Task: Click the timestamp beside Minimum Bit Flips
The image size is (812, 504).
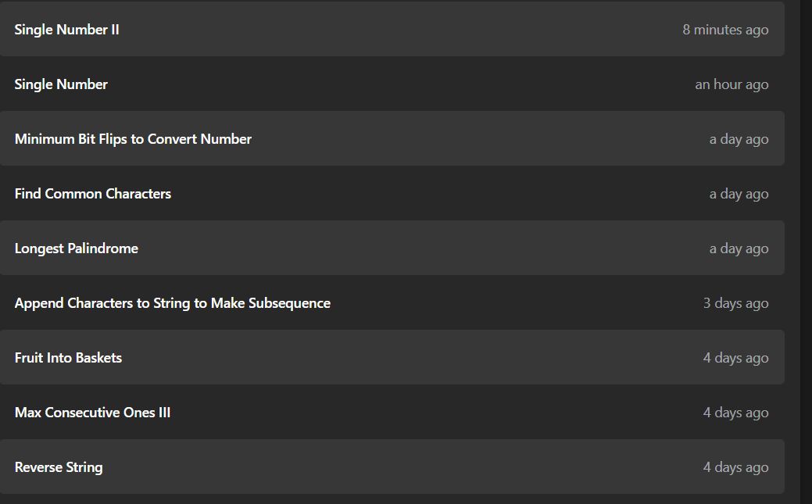Action: coord(739,139)
